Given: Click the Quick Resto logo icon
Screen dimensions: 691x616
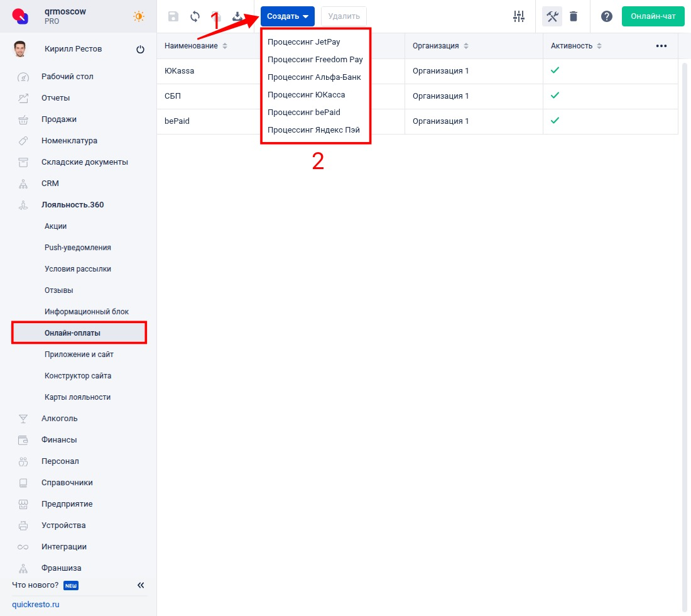Looking at the screenshot, I should 20,16.
